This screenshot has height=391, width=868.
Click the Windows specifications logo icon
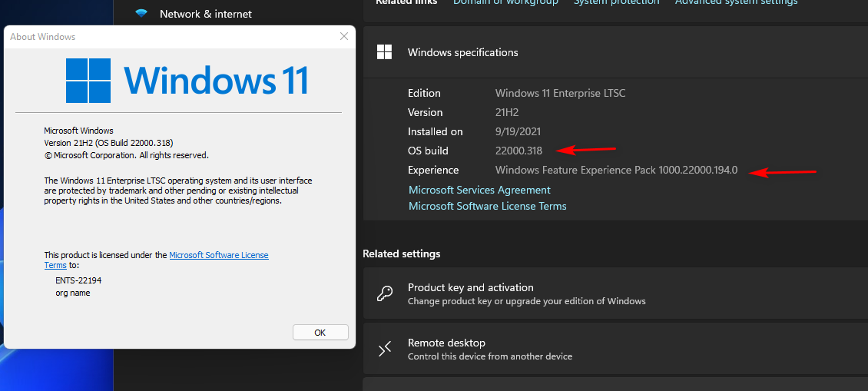click(x=384, y=52)
